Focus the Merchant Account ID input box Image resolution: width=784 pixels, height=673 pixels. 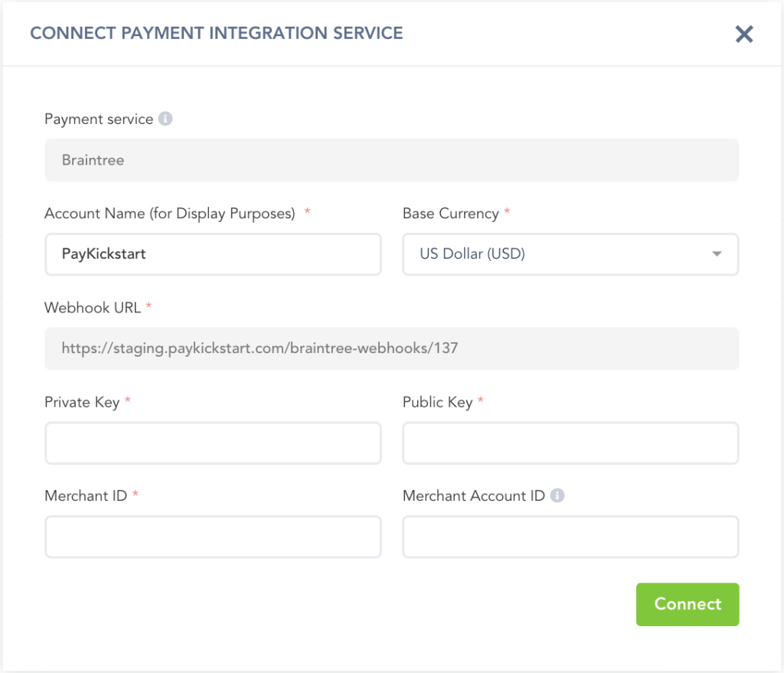570,537
